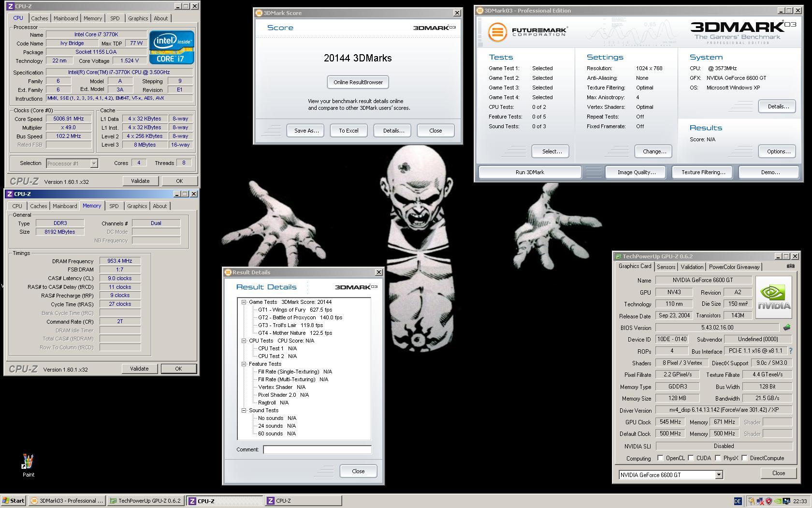This screenshot has height=508, width=812.
Task: Click the NVIDIA logo in GPU-Z
Action: pyautogui.click(x=773, y=297)
